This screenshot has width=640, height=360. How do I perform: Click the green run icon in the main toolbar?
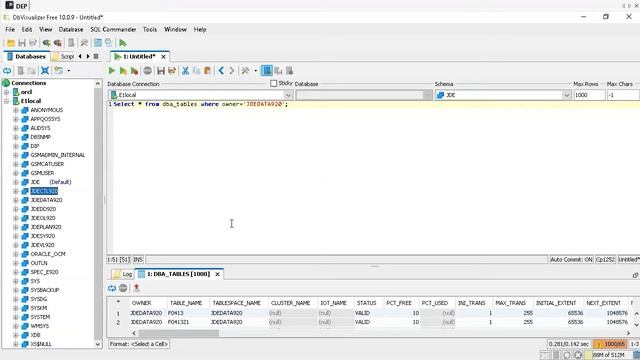pyautogui.click(x=122, y=42)
